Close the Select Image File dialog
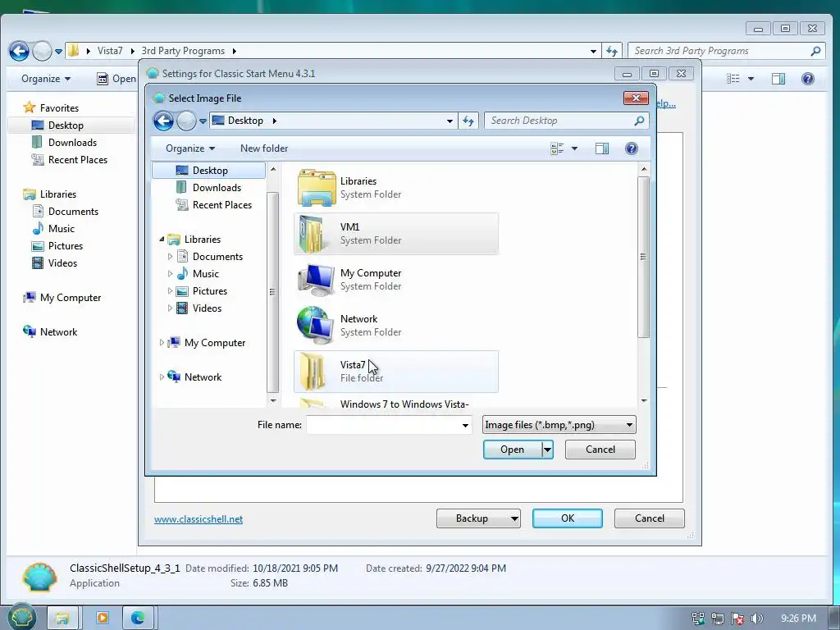This screenshot has width=840, height=630. (636, 98)
